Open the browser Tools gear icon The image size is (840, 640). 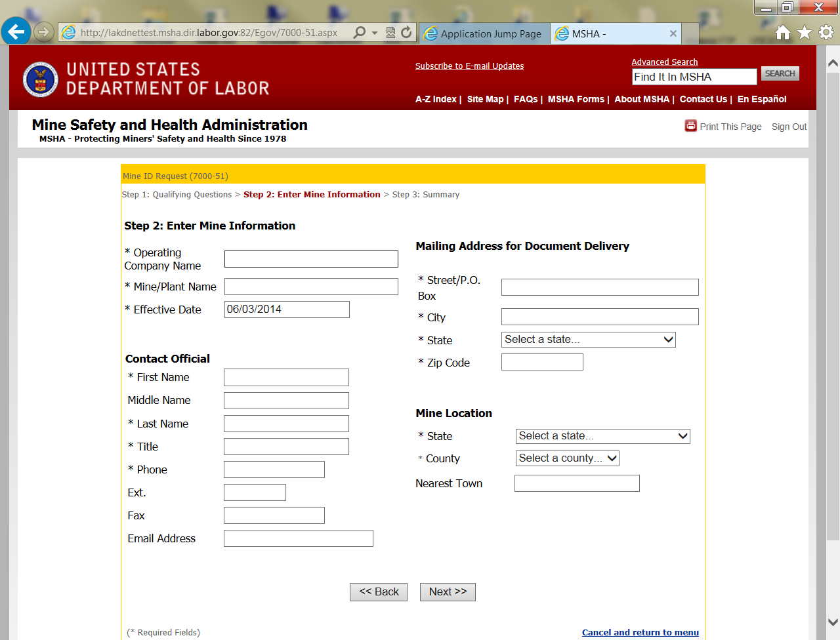[x=826, y=32]
